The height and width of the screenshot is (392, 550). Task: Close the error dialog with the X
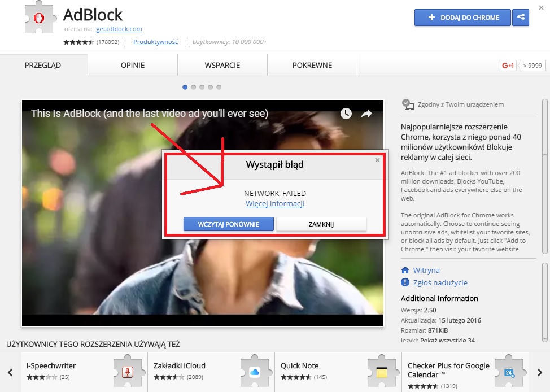point(377,160)
